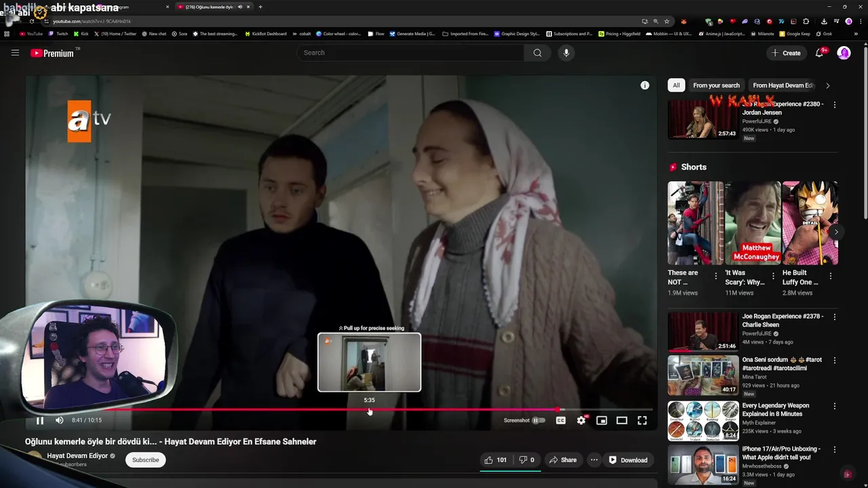Reload the page with the refresh icon
Screen dimensions: 868x488
(x=32, y=21)
